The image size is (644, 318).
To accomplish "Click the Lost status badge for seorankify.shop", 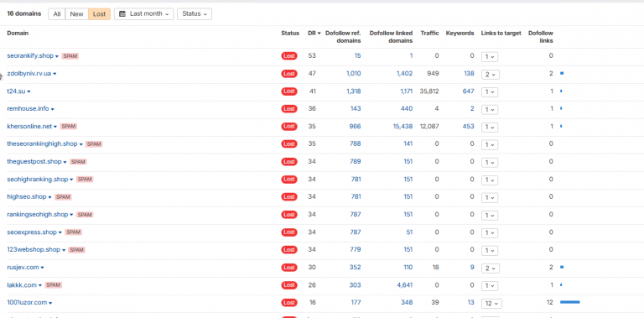I will click(289, 56).
